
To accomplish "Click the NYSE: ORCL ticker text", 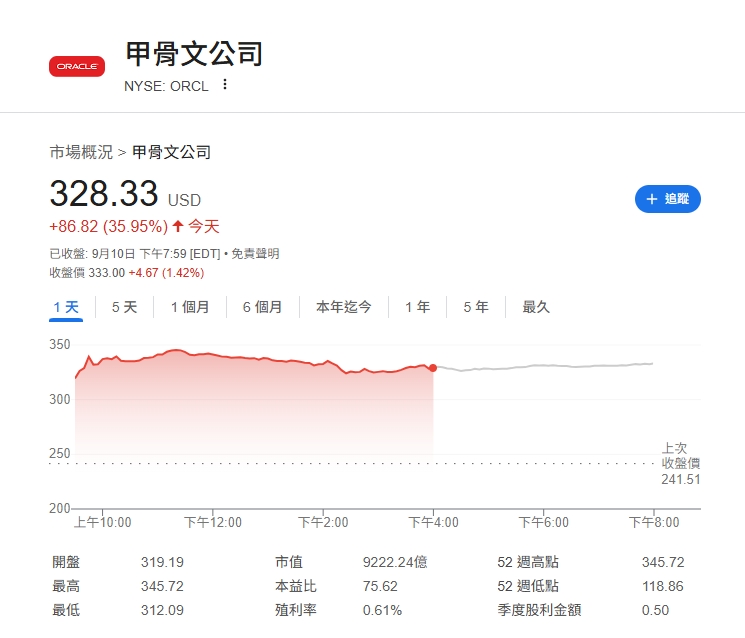I will coord(166,86).
